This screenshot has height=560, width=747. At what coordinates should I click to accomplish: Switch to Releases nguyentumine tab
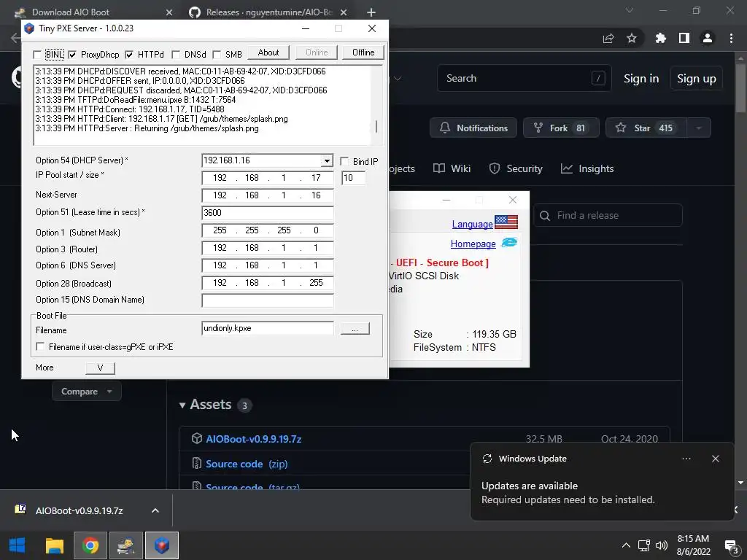tap(269, 12)
